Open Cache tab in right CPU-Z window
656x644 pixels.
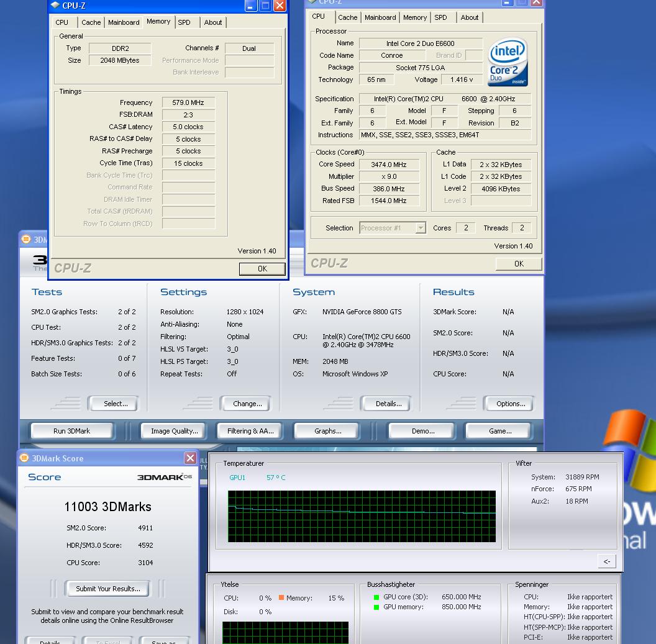point(348,17)
